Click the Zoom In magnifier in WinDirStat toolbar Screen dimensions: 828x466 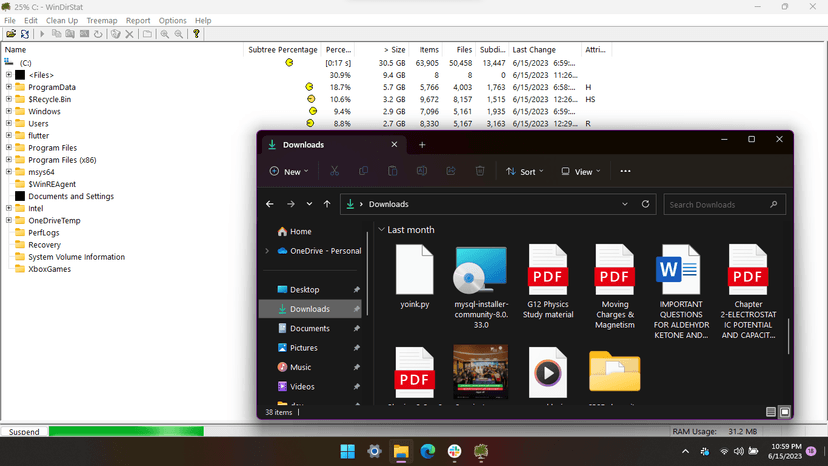(x=164, y=34)
